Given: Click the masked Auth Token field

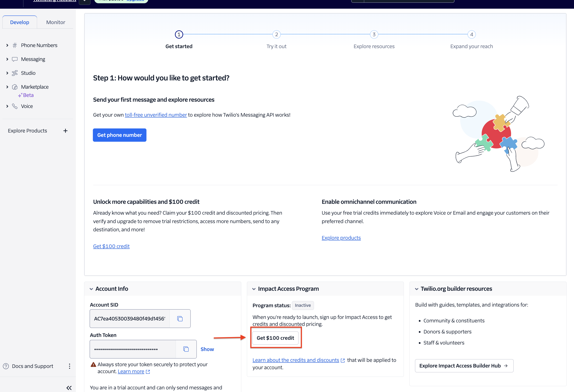Looking at the screenshot, I should (x=133, y=349).
